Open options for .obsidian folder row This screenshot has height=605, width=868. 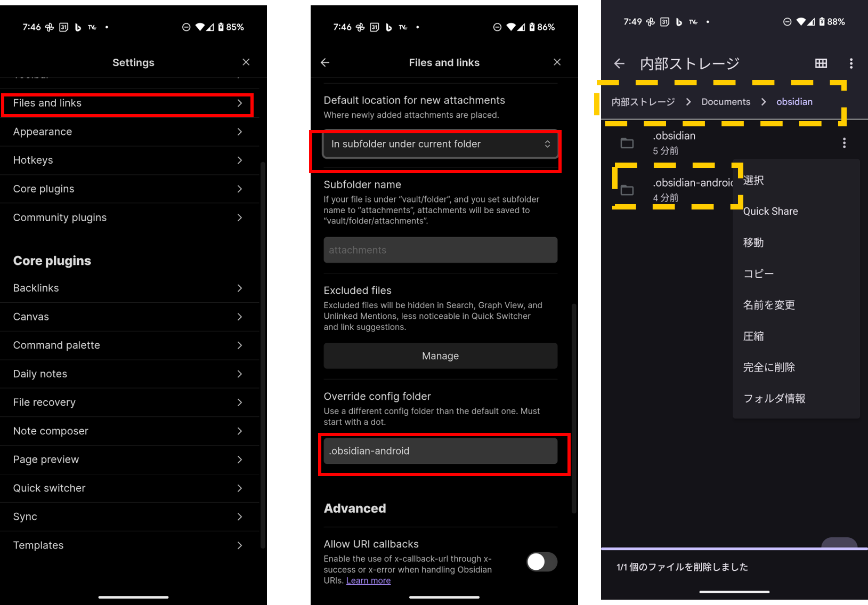844,143
